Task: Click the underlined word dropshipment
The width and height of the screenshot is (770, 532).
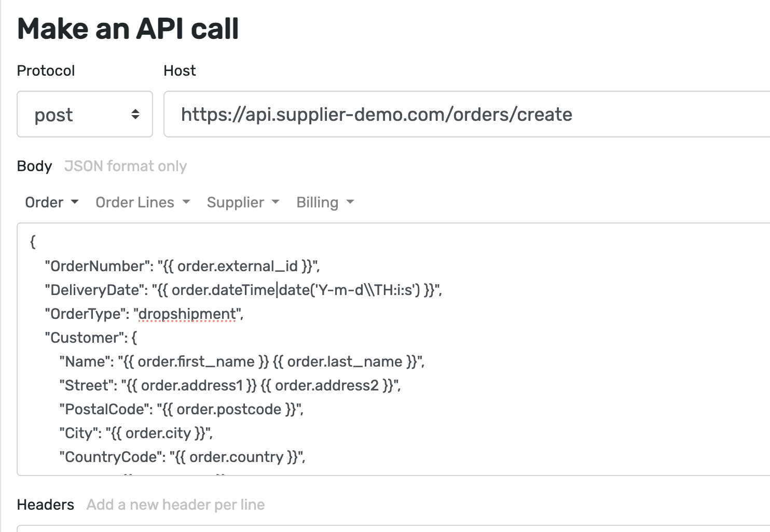Action: [187, 314]
